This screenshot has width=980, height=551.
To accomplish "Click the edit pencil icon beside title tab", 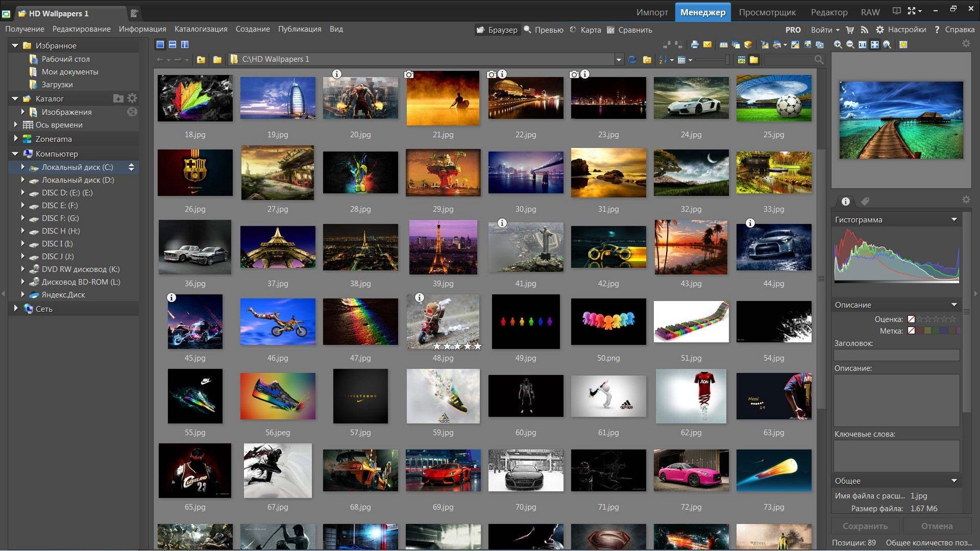I will [x=134, y=13].
